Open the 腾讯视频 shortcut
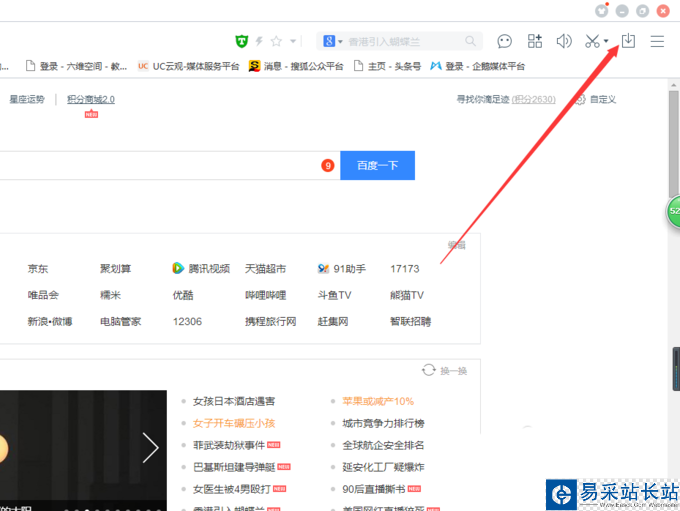The height and width of the screenshot is (511, 680). (201, 269)
